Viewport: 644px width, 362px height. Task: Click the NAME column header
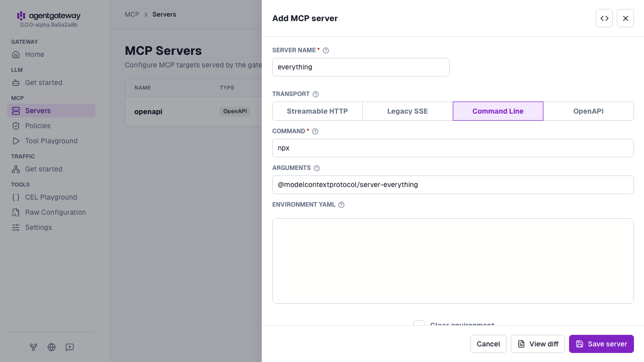(142, 88)
